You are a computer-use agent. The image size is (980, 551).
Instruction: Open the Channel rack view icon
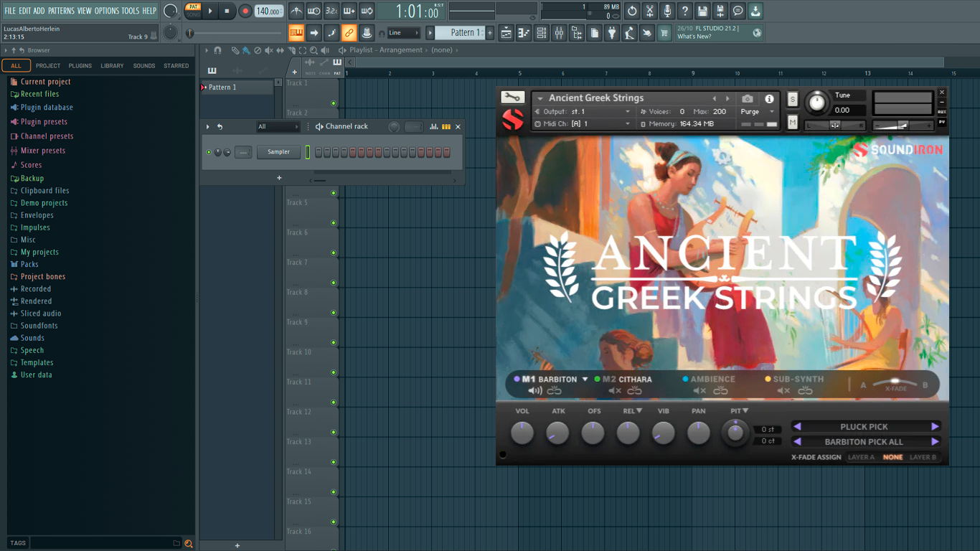[x=542, y=33]
